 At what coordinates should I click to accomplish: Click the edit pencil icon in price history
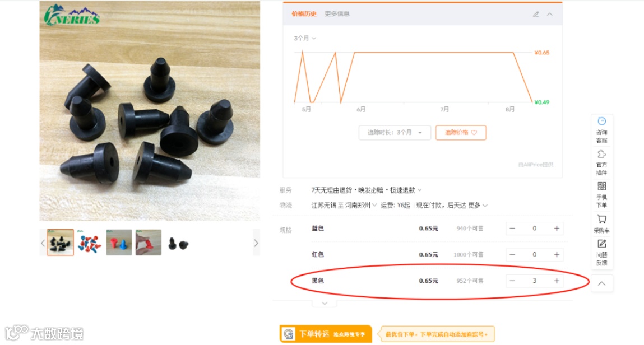(536, 14)
